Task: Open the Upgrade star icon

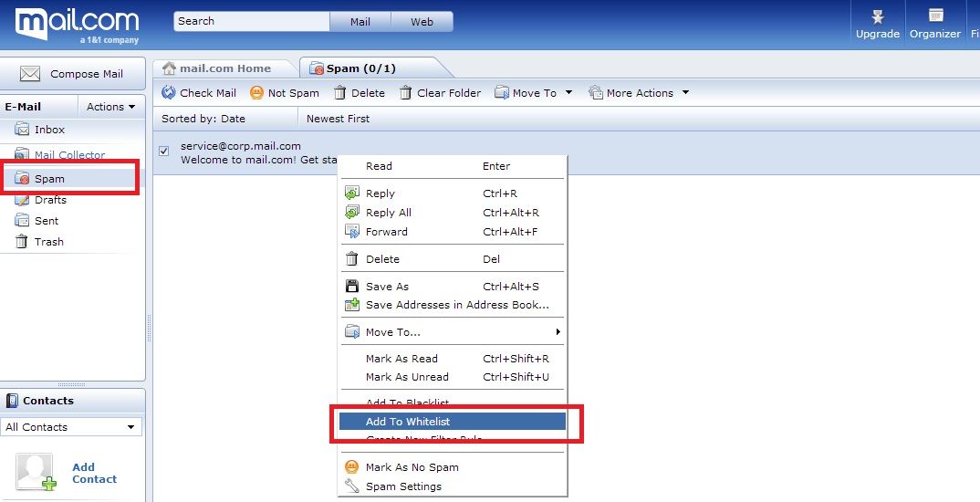Action: click(878, 16)
